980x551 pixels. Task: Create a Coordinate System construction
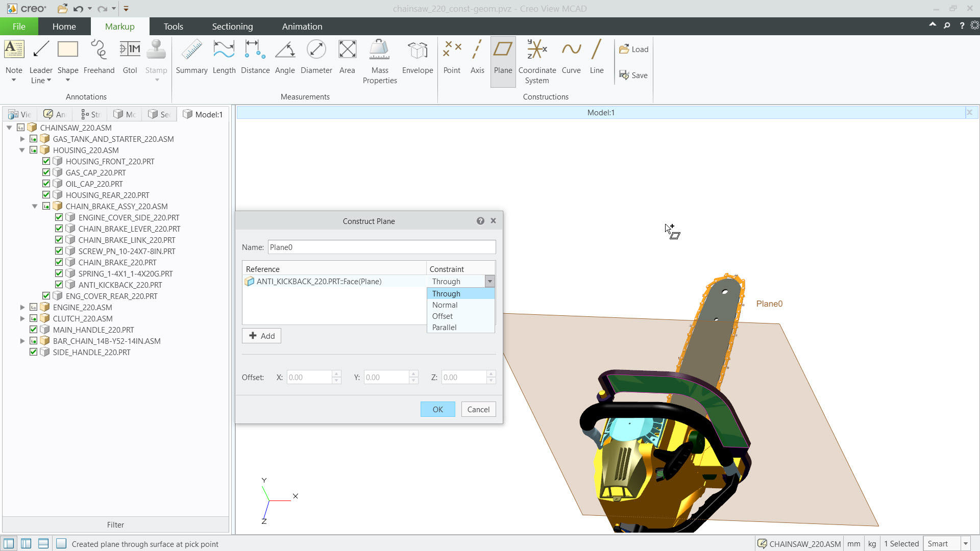coord(537,62)
